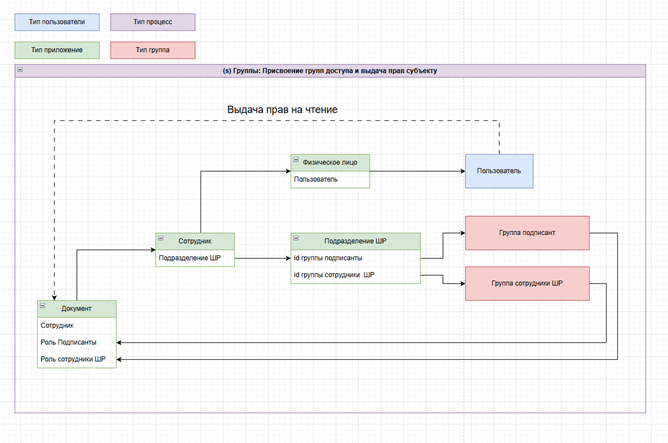Collapse the main Группы container with its icon
Image resolution: width=668 pixels, height=443 pixels.
[21, 71]
